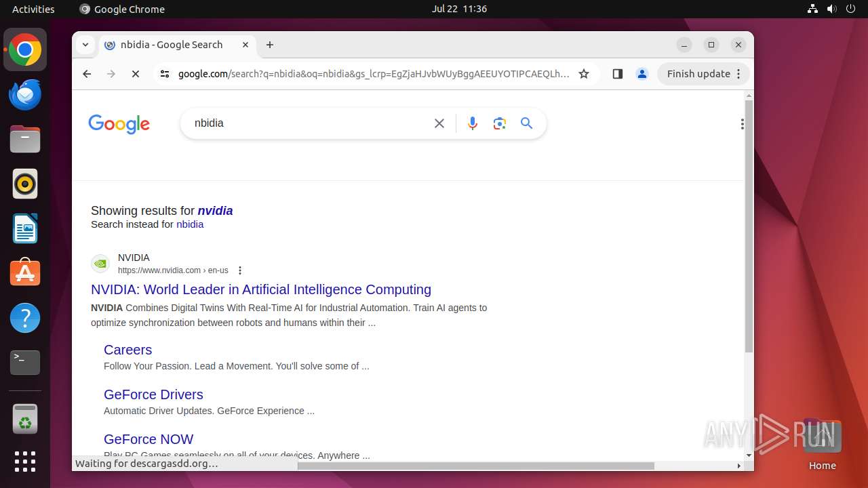Viewport: 868px width, 488px height.
Task: Go forward in browser history
Action: pyautogui.click(x=111, y=74)
